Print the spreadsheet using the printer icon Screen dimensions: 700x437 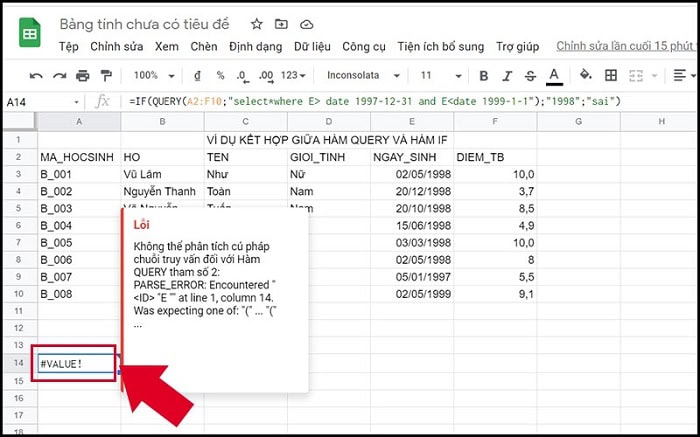(82, 76)
